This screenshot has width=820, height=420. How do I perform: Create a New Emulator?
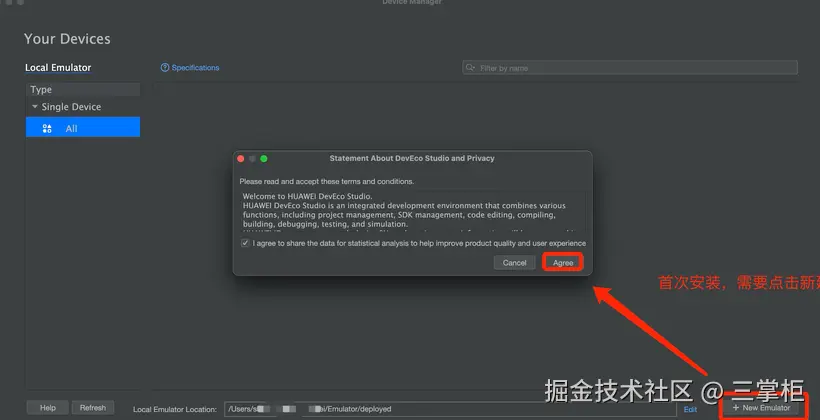761,408
